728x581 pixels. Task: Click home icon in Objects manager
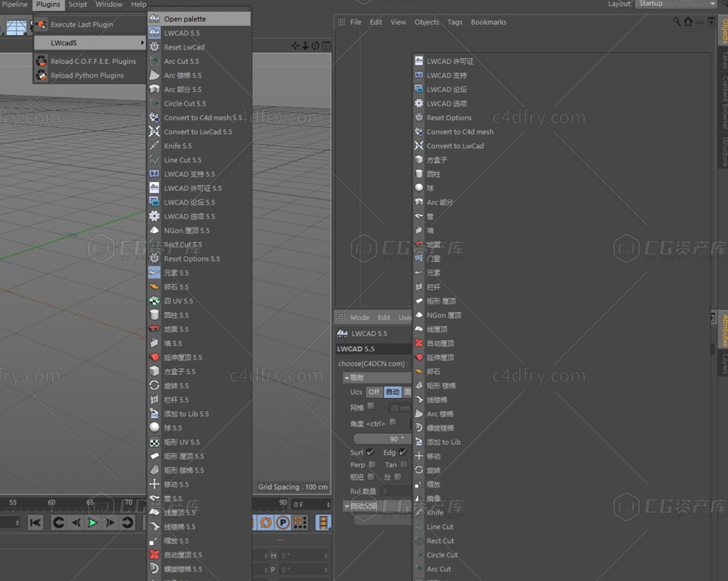coord(688,22)
